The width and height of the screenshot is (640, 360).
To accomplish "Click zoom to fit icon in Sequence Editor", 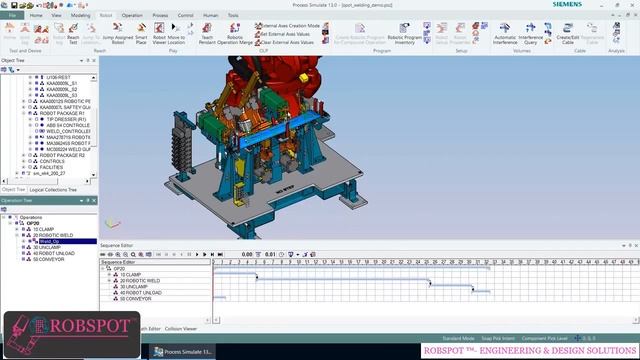I will pos(133,254).
